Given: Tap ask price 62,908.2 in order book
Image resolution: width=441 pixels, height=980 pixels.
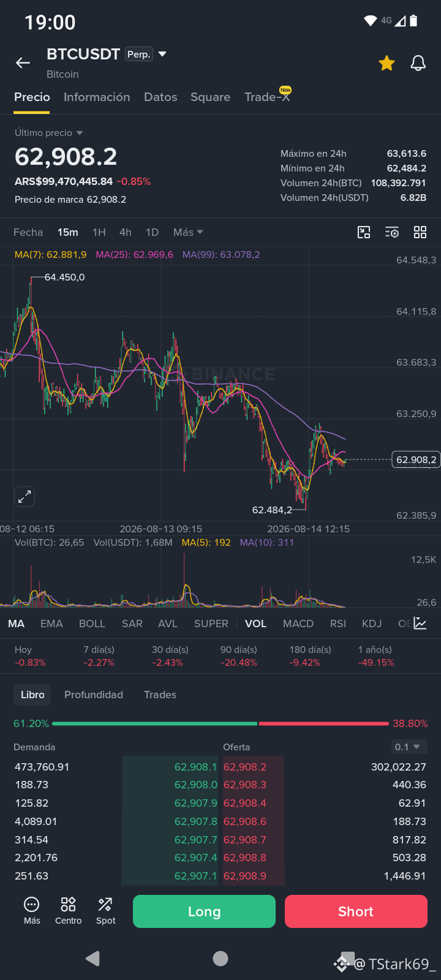Looking at the screenshot, I should (x=245, y=767).
